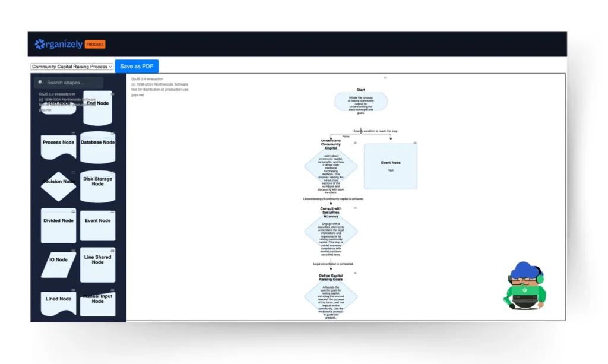Pick the Process Node shape
This screenshot has height=364, width=608.
[57, 145]
